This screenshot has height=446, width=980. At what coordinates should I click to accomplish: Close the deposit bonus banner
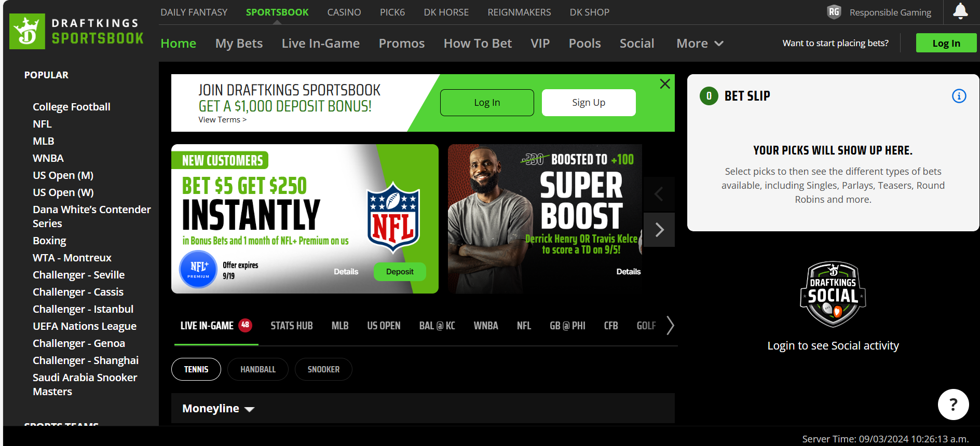coord(665,84)
